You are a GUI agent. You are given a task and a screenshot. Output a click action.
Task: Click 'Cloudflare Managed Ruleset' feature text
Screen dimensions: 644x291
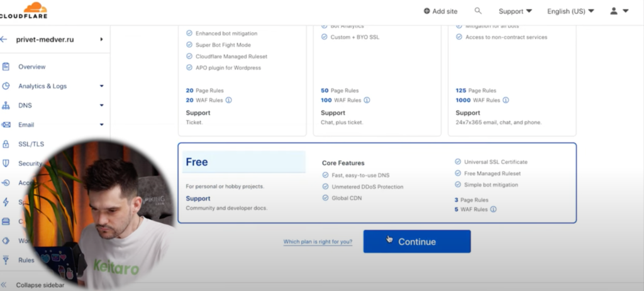(231, 57)
